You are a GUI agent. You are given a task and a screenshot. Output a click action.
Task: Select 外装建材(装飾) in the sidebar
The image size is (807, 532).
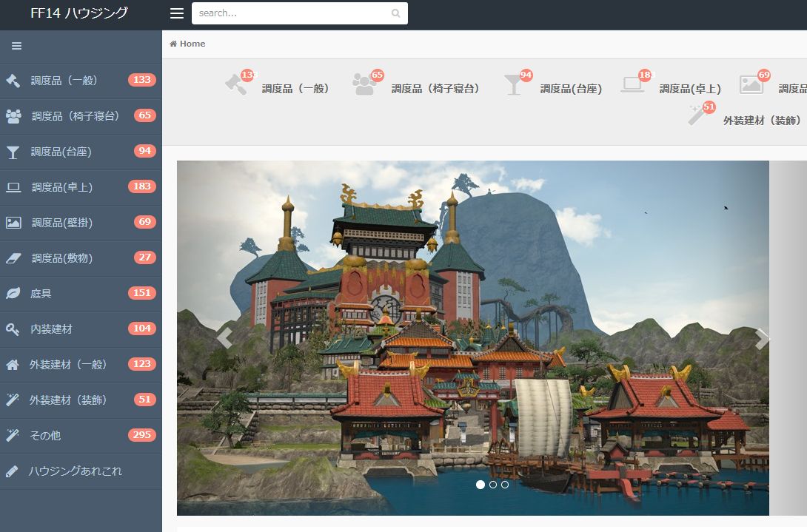81,400
